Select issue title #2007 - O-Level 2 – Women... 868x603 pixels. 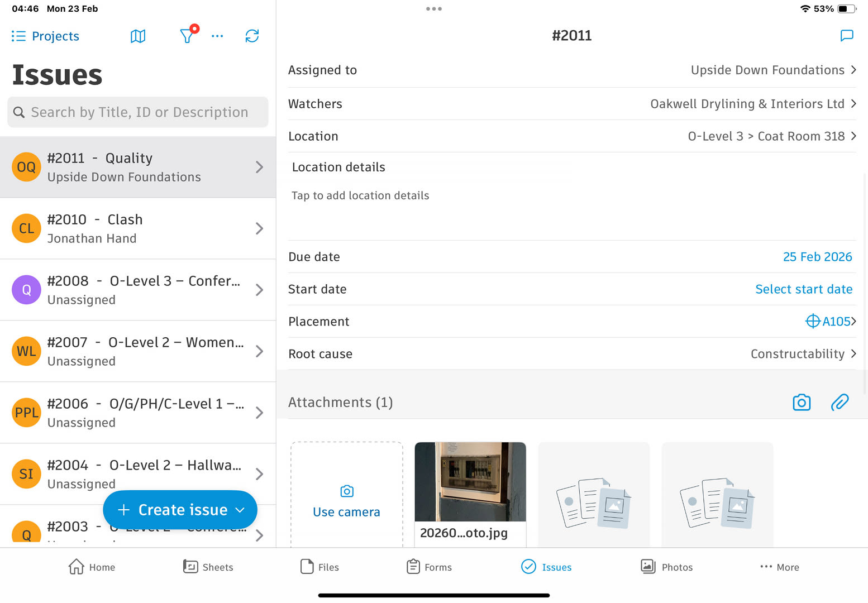[x=145, y=342]
